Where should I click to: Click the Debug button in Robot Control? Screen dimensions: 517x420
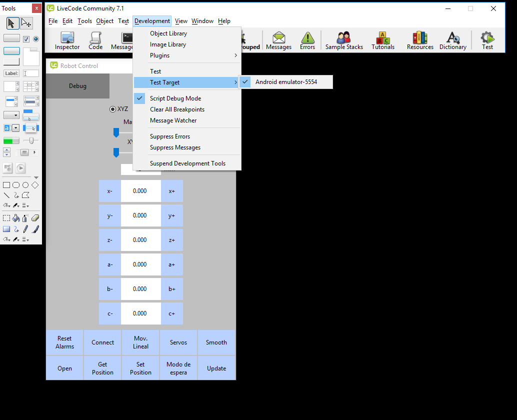click(x=78, y=86)
